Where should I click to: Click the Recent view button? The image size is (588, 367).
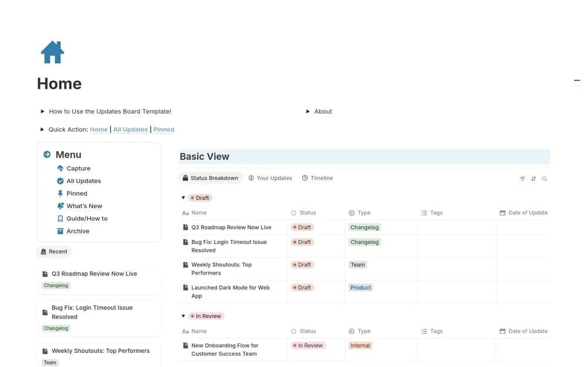[54, 251]
